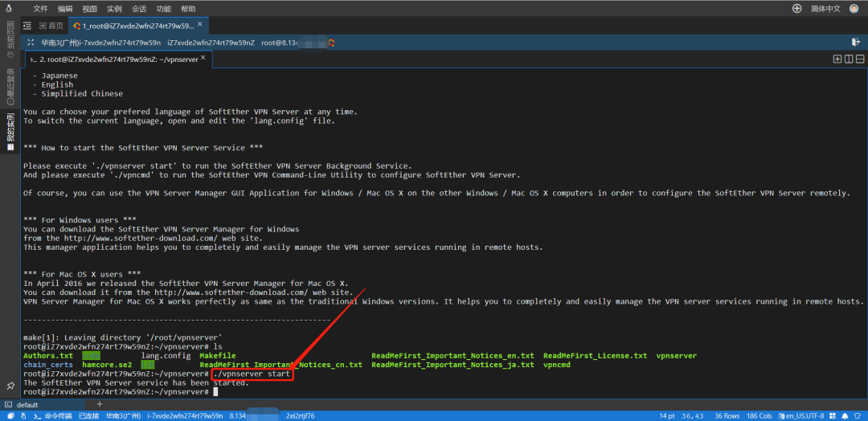Click the 华南3(广州)i-7xvde2wfn274rt79w59n instance label
The image size is (868, 421).
(x=100, y=43)
